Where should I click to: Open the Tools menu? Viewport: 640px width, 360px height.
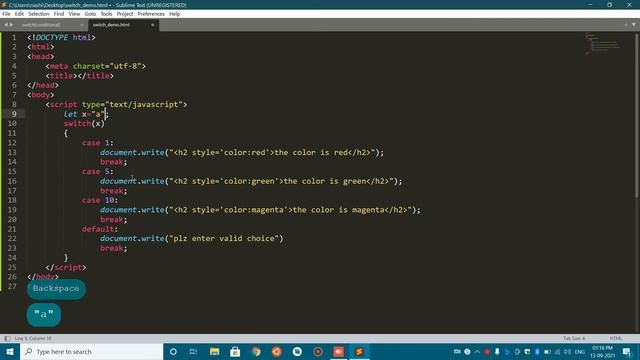click(x=106, y=14)
